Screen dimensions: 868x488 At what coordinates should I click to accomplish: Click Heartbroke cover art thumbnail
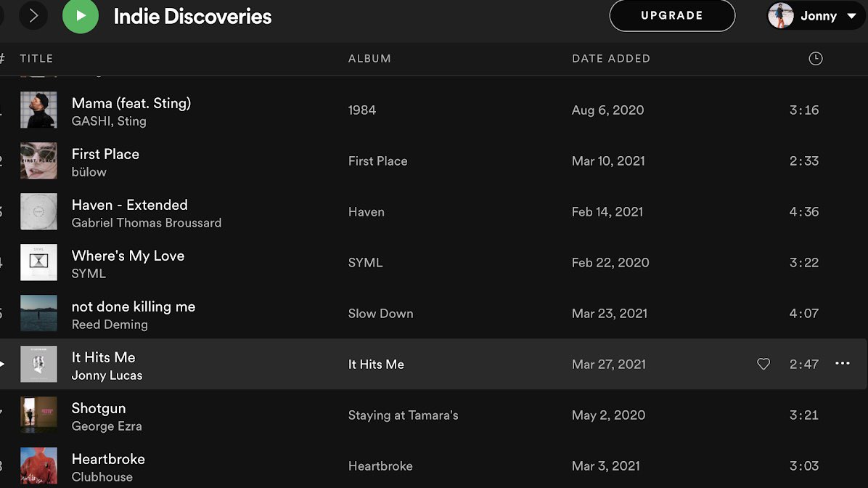tap(38, 465)
